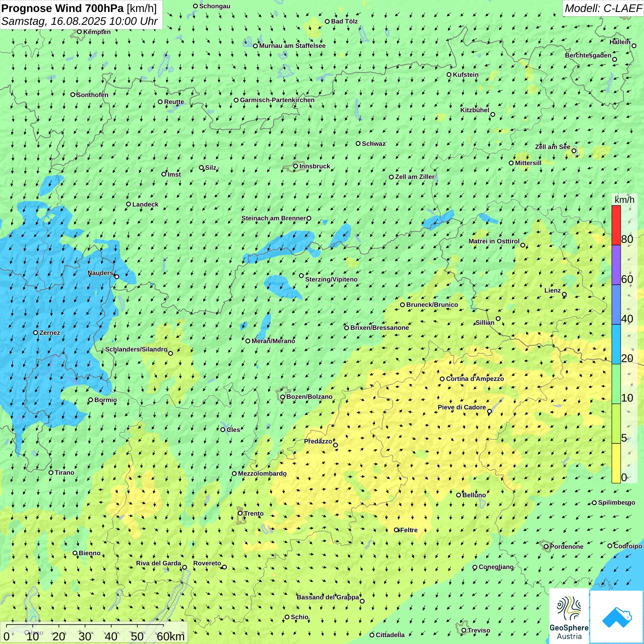
Task: Click the Predazzo label
Action: point(318,441)
